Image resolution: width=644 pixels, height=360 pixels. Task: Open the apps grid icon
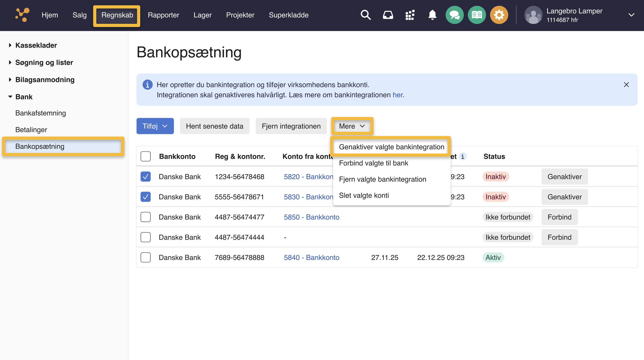click(410, 15)
